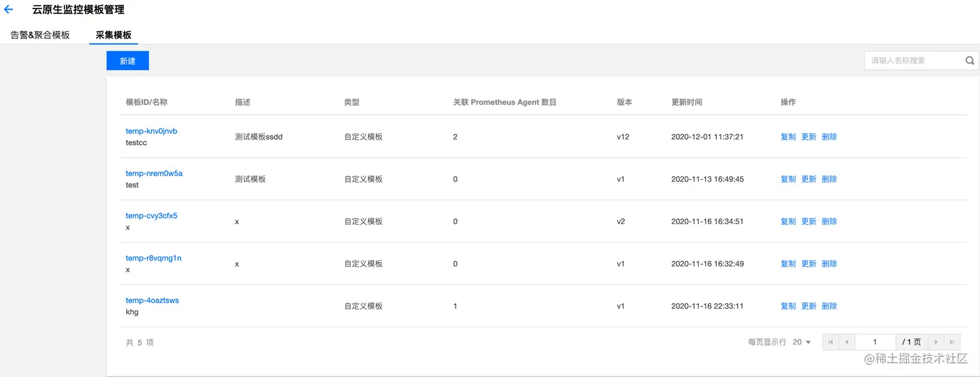980x377 pixels.
Task: Select the 采集模板 tab
Action: (x=113, y=35)
